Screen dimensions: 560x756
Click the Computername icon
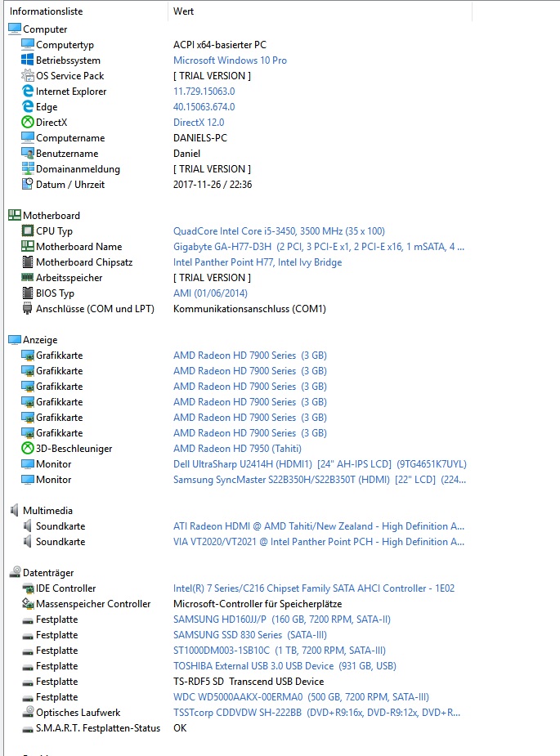pos(28,137)
